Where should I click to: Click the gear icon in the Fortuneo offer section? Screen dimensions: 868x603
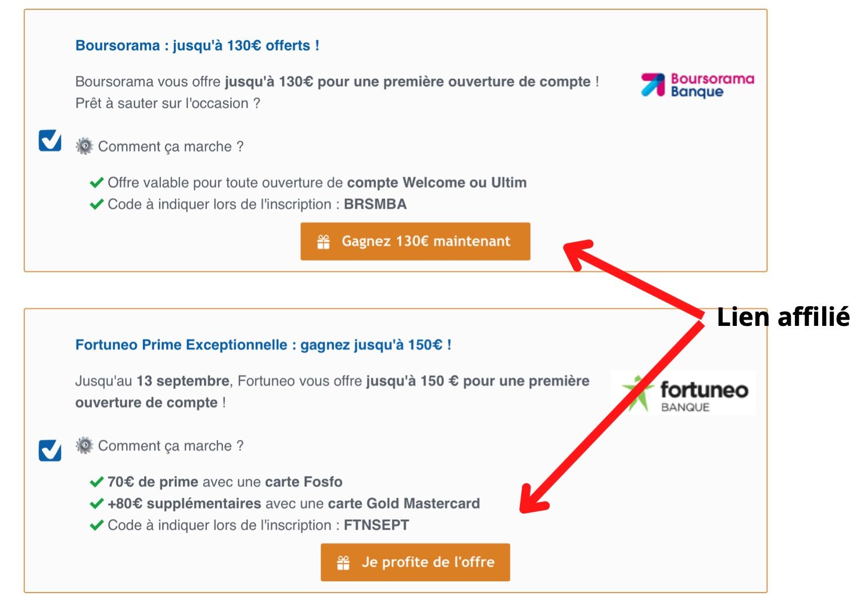click(x=84, y=445)
